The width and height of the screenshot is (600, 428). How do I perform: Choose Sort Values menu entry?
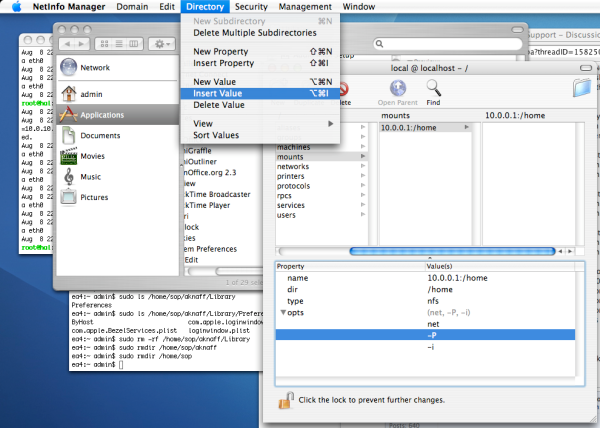260,135
